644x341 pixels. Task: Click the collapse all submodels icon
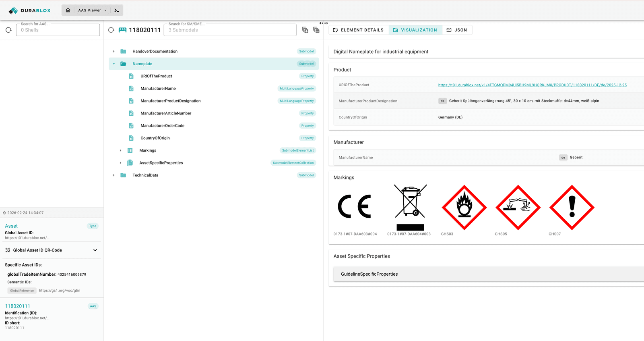[x=316, y=30]
